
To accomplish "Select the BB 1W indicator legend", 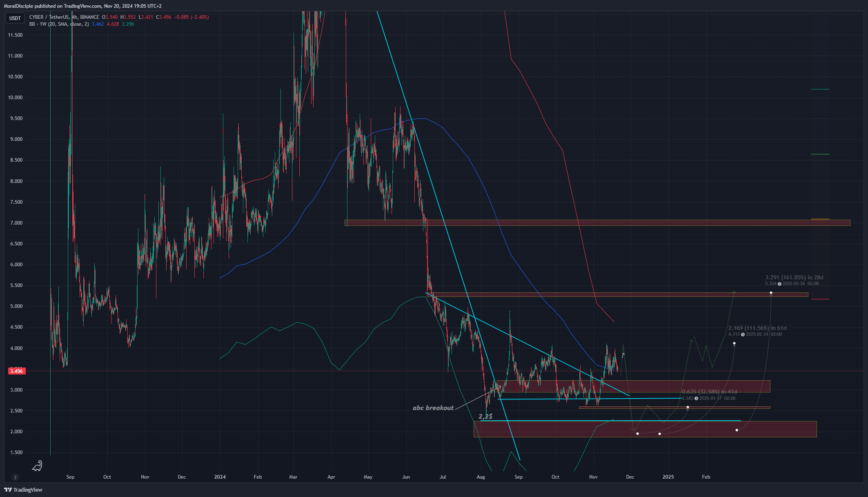I will (x=59, y=24).
